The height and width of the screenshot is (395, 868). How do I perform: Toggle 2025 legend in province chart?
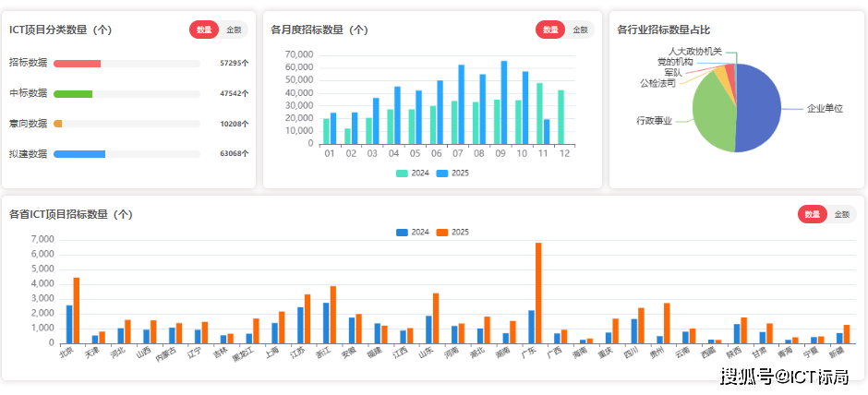452,232
